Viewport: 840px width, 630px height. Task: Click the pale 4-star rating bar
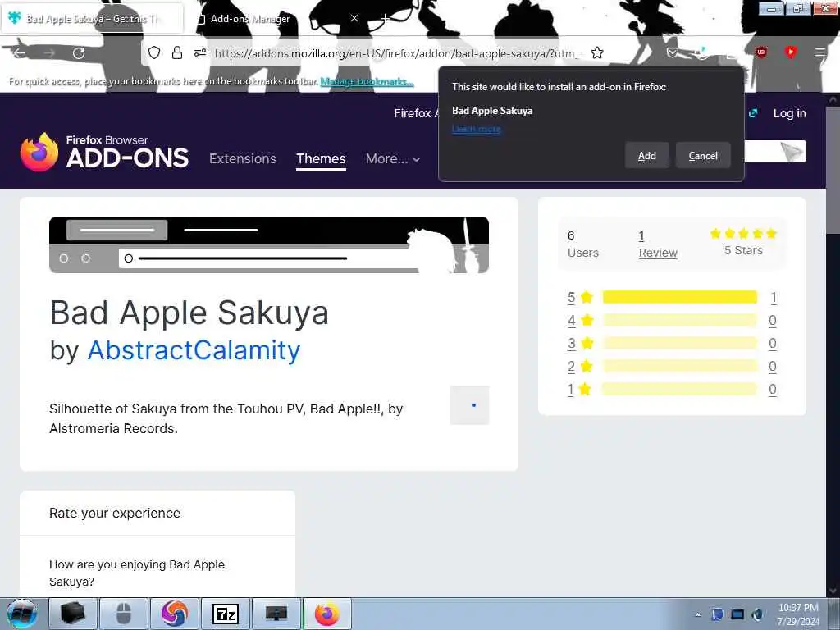(680, 321)
